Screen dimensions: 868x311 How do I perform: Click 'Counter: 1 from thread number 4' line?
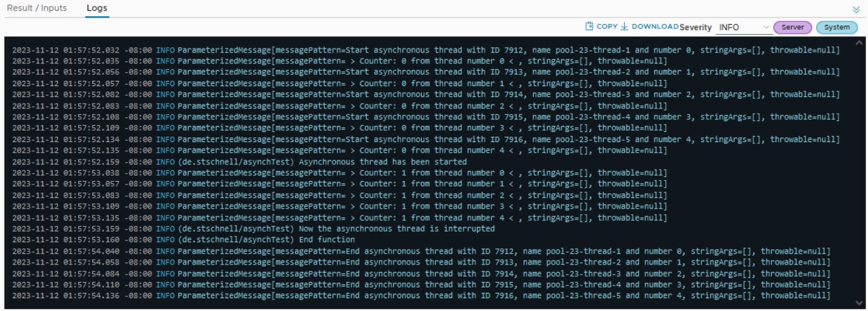pyautogui.click(x=340, y=217)
